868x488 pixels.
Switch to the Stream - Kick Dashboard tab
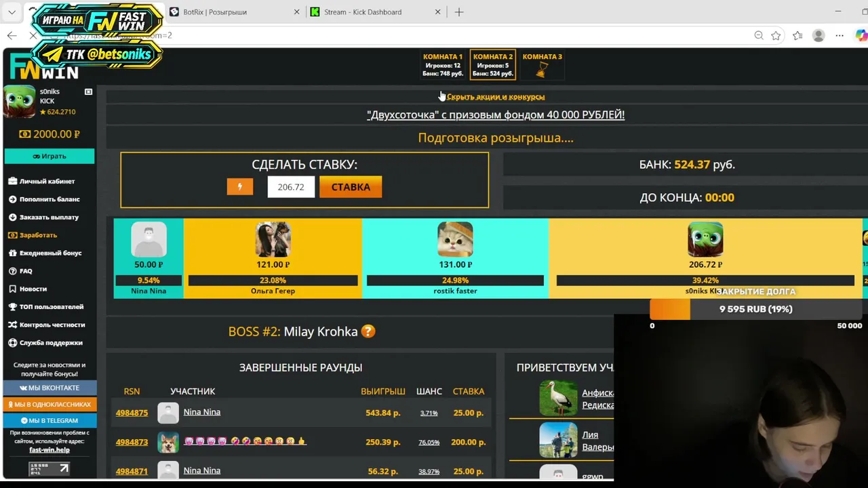375,12
